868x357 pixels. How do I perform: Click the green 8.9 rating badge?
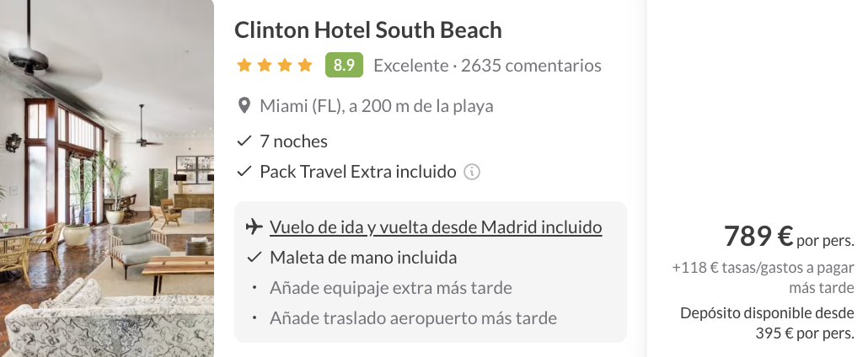(x=344, y=65)
